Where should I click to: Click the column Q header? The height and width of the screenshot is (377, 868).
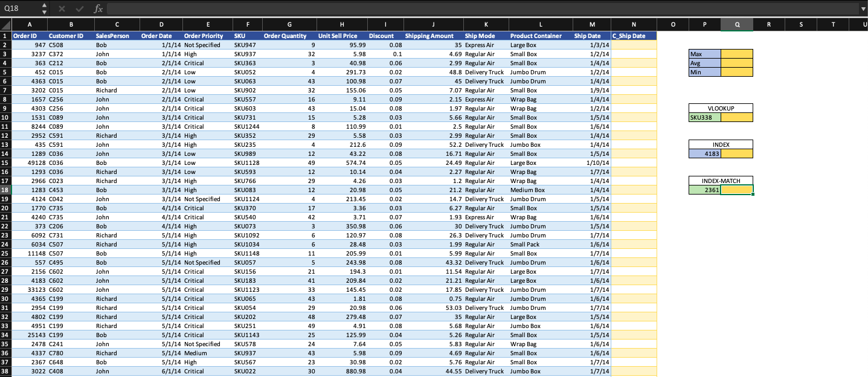(738, 25)
